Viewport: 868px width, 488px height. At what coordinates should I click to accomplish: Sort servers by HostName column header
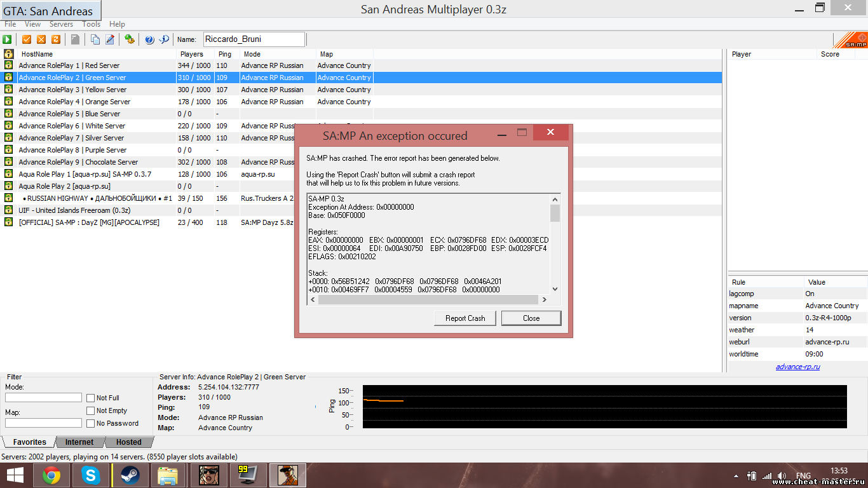pyautogui.click(x=97, y=54)
